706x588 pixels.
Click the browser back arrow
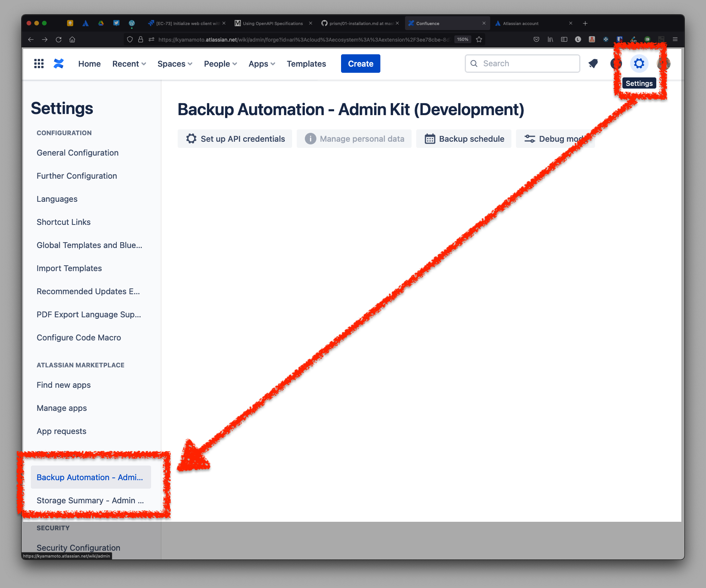click(x=31, y=39)
